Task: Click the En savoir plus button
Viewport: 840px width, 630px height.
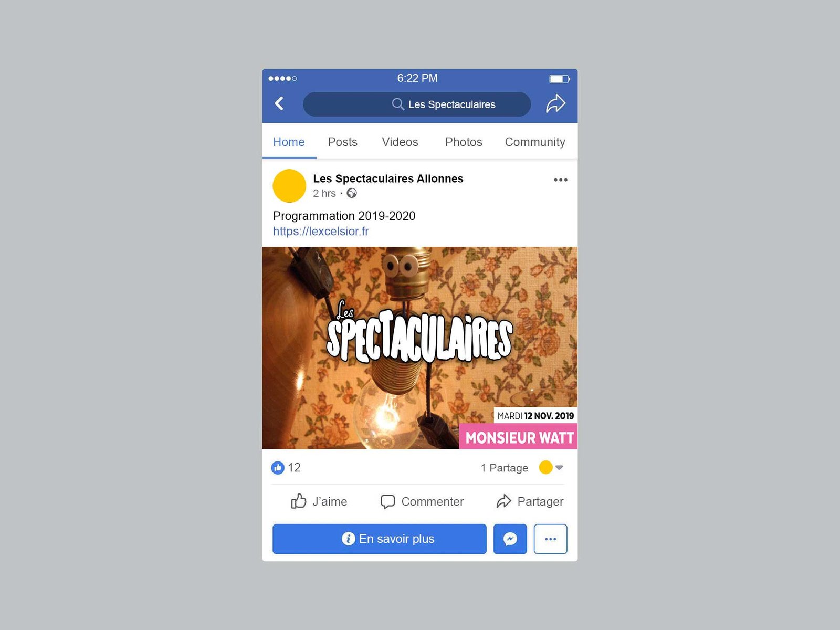Action: (380, 539)
